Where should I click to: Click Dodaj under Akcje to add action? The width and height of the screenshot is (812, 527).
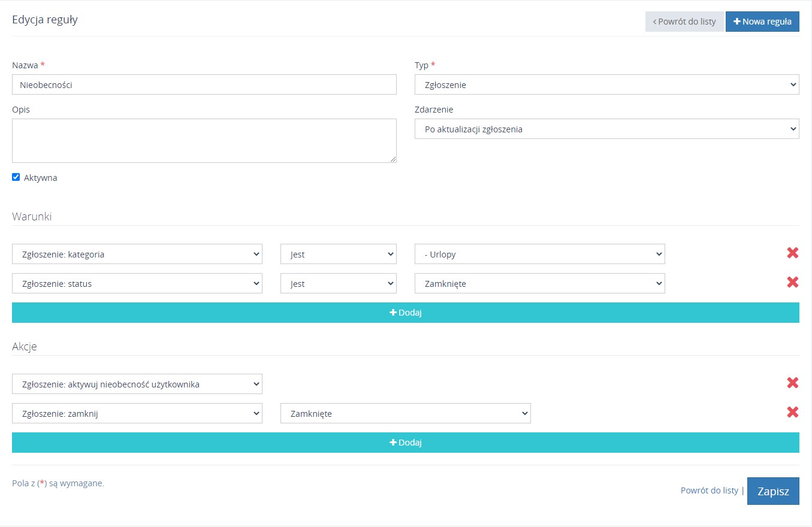(x=405, y=443)
